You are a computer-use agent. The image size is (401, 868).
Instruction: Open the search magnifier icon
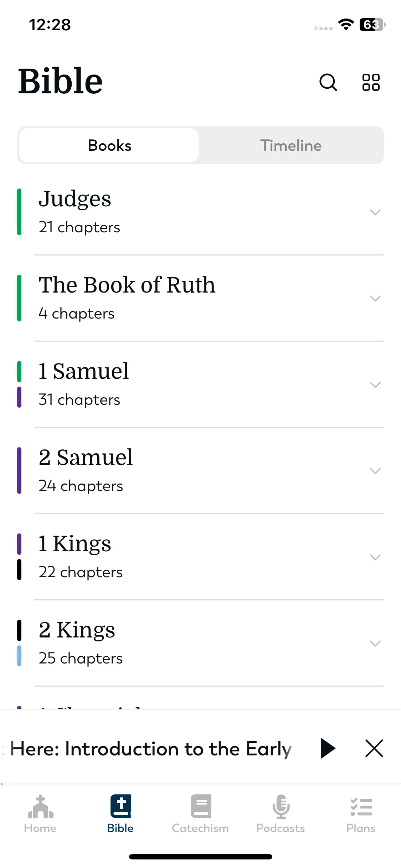click(x=328, y=83)
